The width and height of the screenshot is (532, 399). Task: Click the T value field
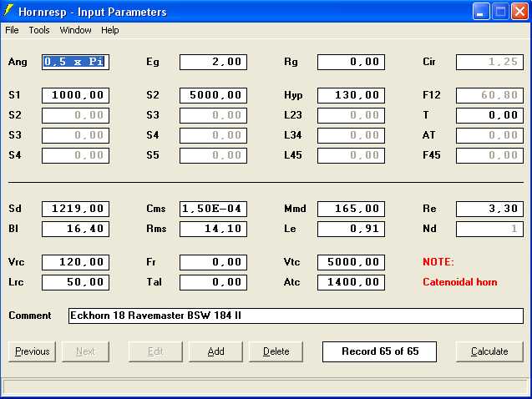489,115
